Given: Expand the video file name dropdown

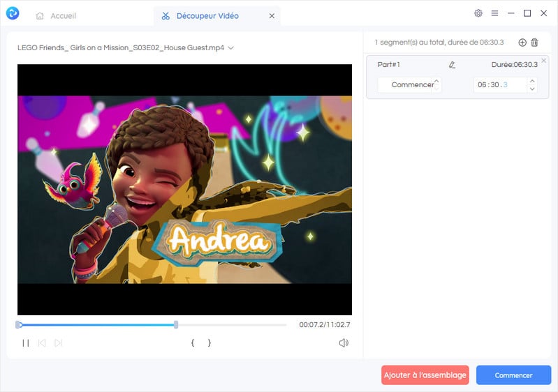Looking at the screenshot, I should (230, 47).
